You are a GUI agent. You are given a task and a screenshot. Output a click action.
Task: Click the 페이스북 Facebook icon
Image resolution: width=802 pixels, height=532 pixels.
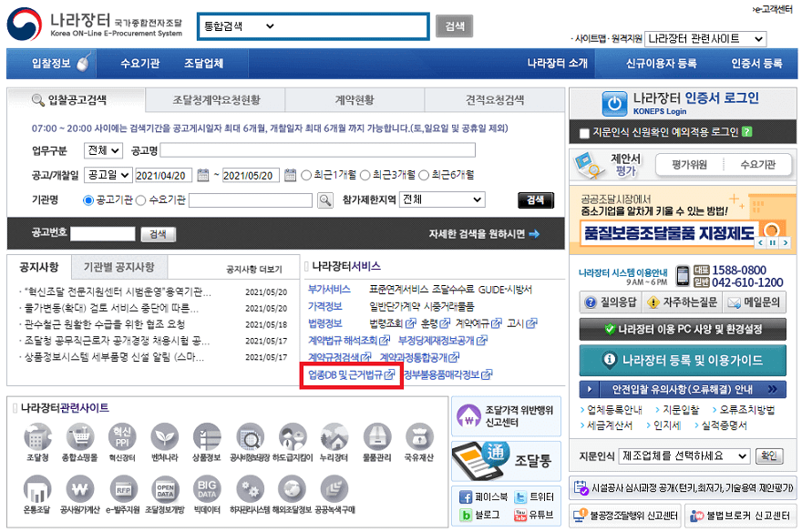click(465, 497)
